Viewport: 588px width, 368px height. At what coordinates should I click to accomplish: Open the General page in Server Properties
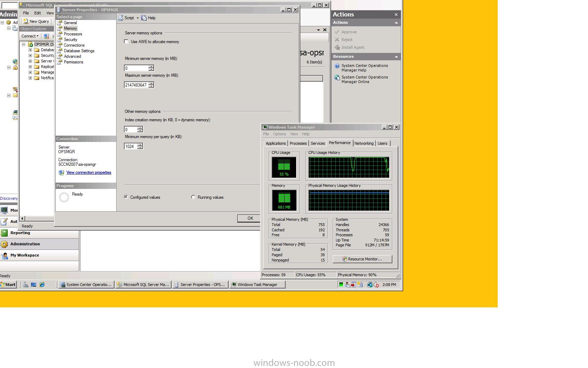70,23
